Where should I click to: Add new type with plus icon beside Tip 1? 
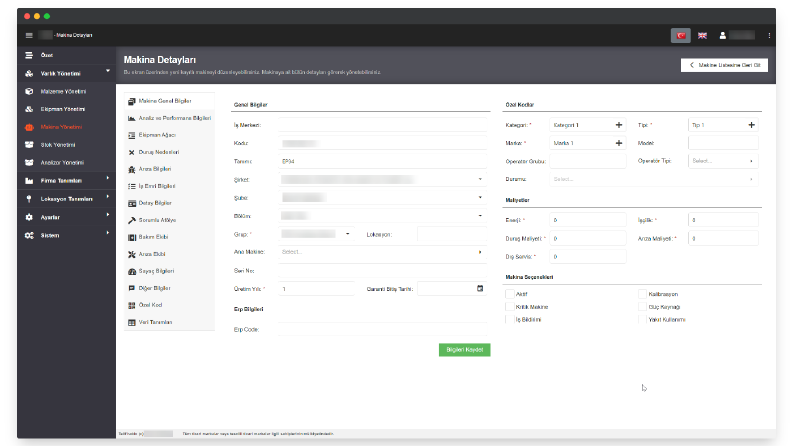click(752, 125)
